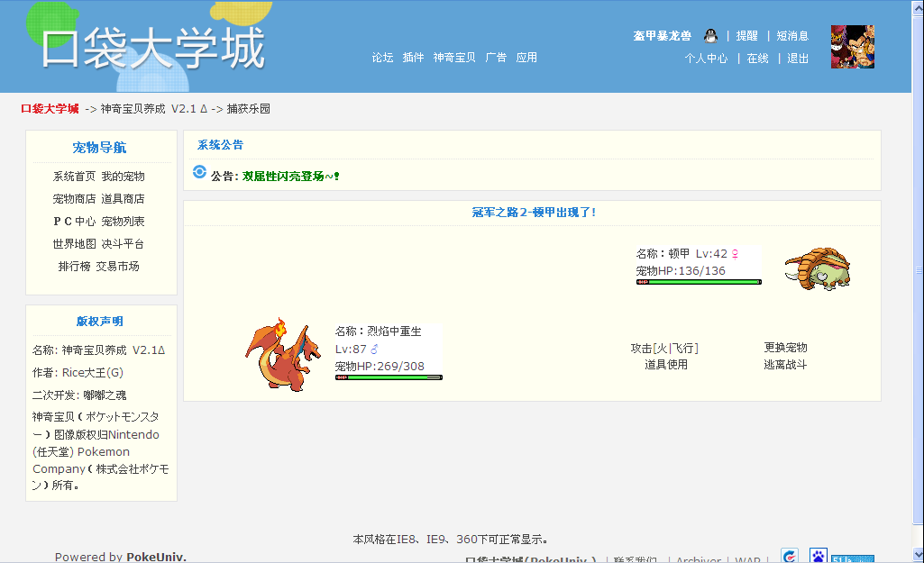The width and height of the screenshot is (924, 563).
Task: Click the 宠物HP:269/308 text
Action: tap(380, 367)
